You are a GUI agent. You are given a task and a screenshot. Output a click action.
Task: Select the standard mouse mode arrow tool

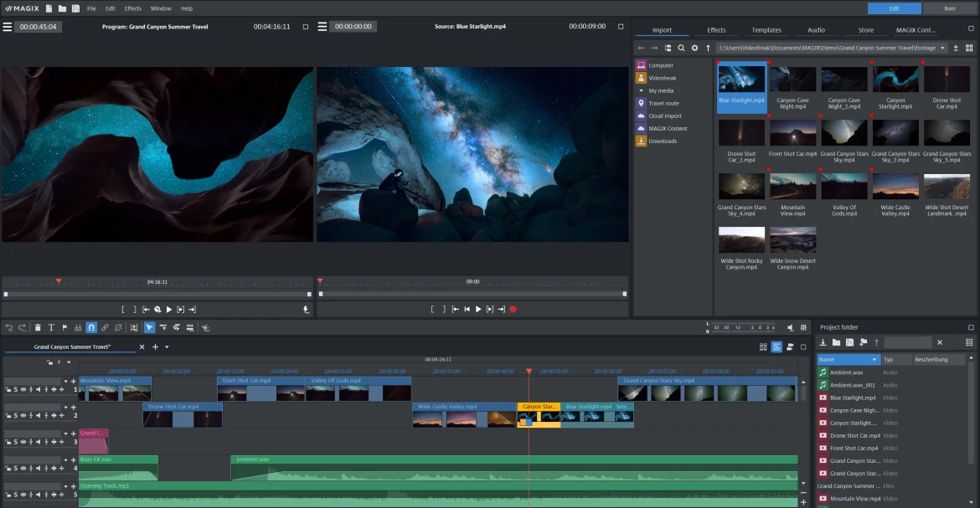[x=150, y=327]
